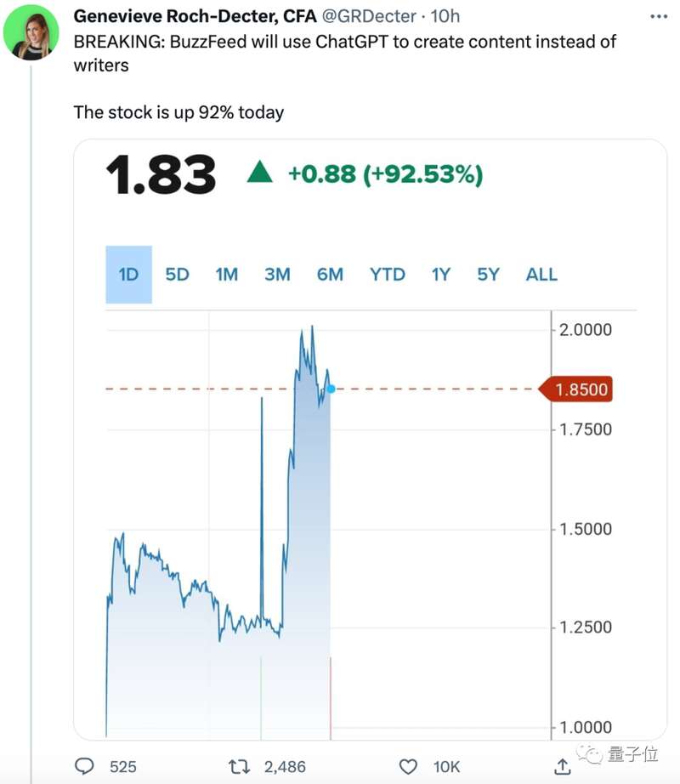The image size is (680, 784).
Task: Select ALL time chart range
Action: point(541,275)
